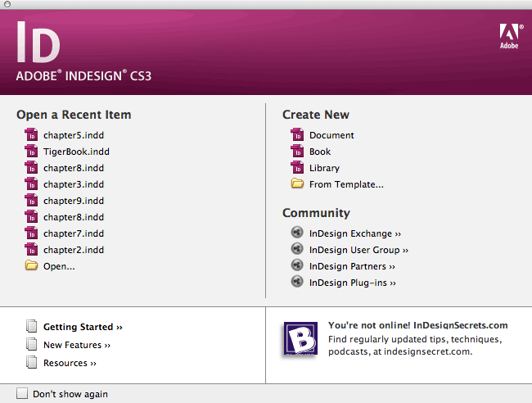Image resolution: width=532 pixels, height=403 pixels.
Task: Click the From Template folder icon
Action: [x=297, y=183]
